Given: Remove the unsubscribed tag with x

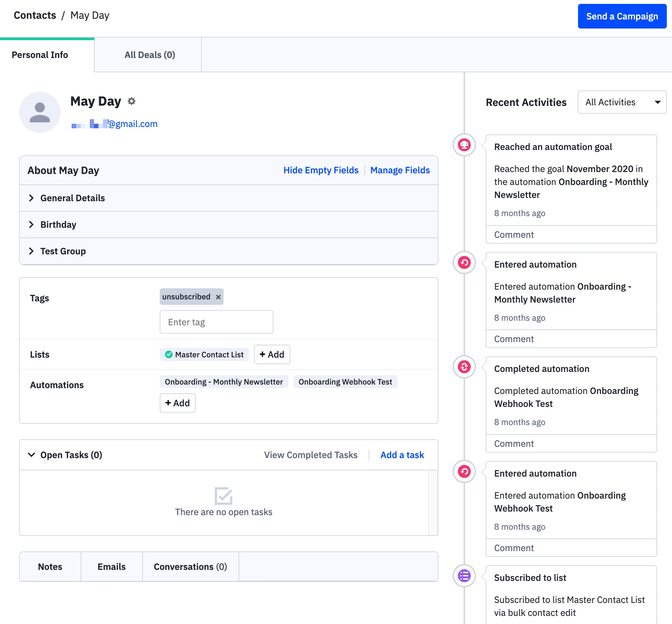Looking at the screenshot, I should [x=218, y=297].
